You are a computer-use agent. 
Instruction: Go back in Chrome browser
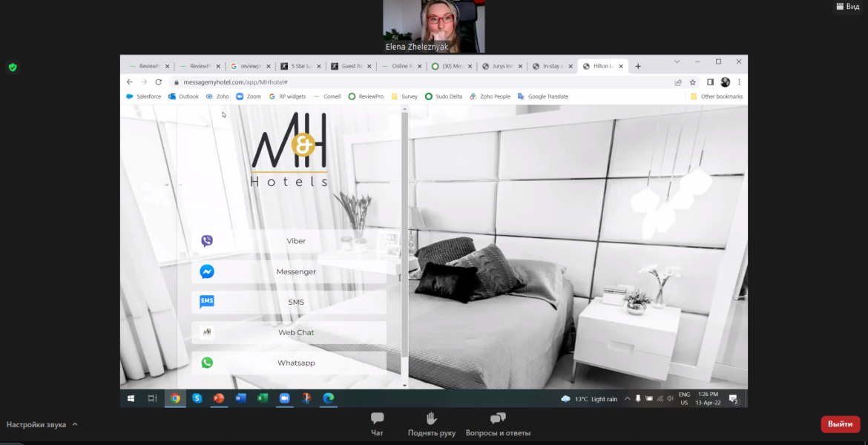click(x=130, y=82)
